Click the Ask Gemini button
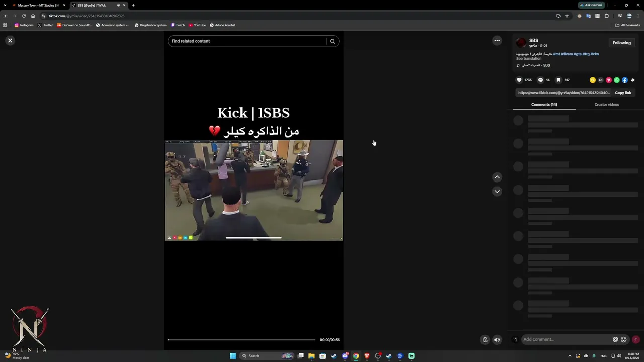Image resolution: width=644 pixels, height=362 pixels. coord(591,5)
